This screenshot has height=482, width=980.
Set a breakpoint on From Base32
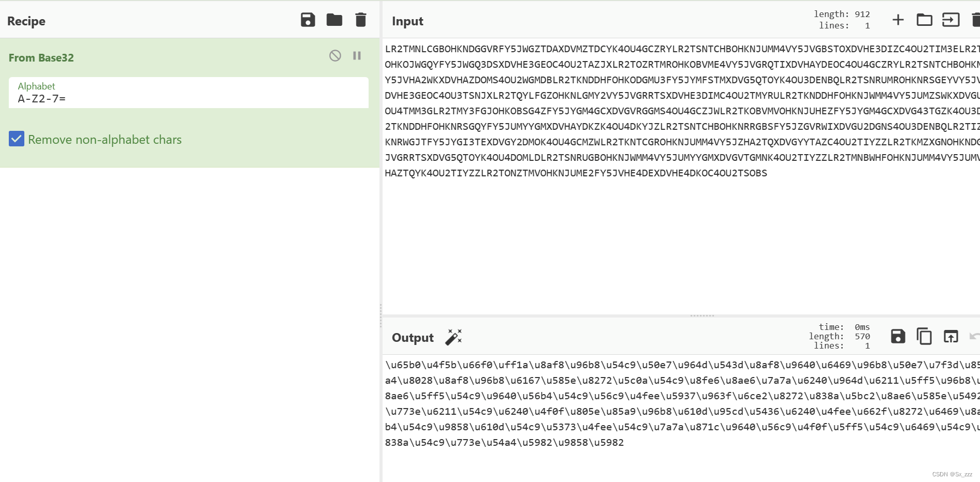(x=357, y=55)
